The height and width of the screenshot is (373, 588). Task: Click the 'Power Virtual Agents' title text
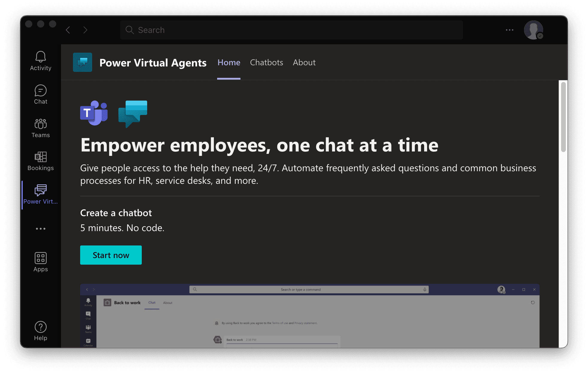coord(153,63)
